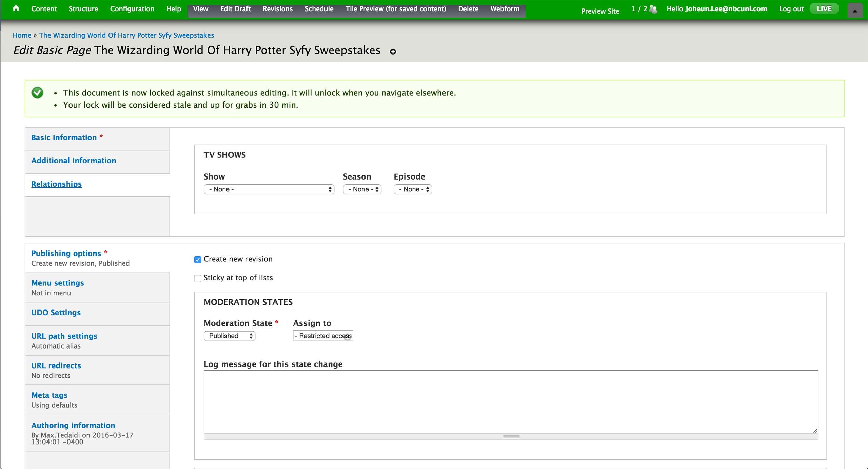Click the Log message text area
The width and height of the screenshot is (868, 469).
tap(511, 402)
